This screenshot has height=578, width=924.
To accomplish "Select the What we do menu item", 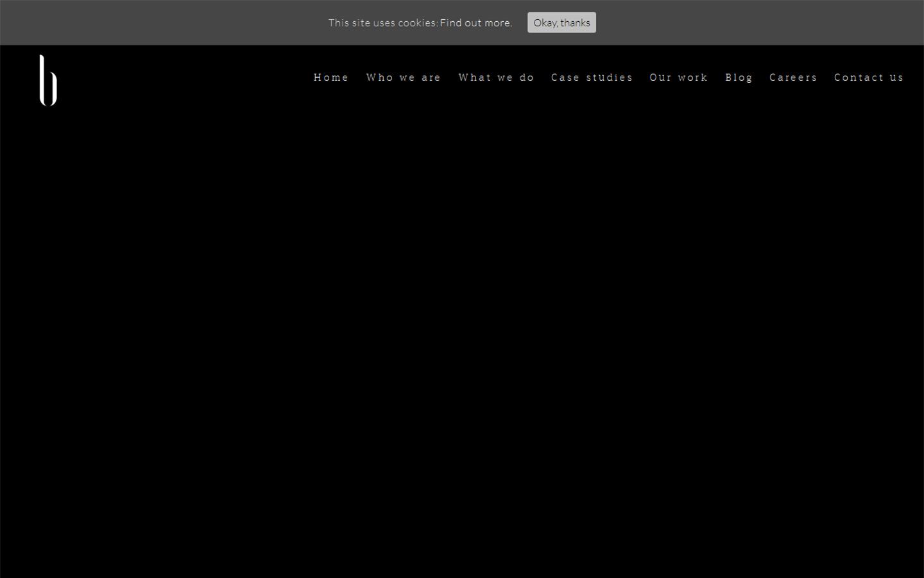I will [496, 77].
